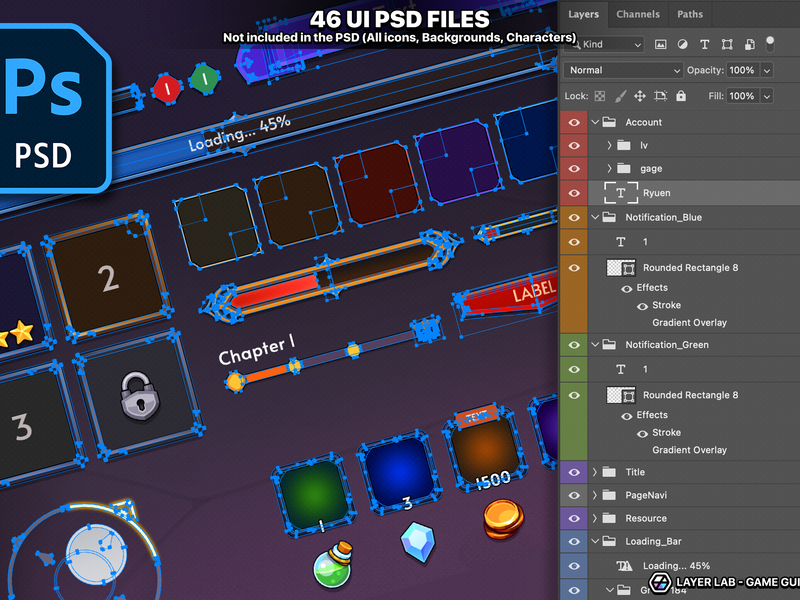
Task: Collapse the Notification_Blue group
Action: pyautogui.click(x=595, y=217)
